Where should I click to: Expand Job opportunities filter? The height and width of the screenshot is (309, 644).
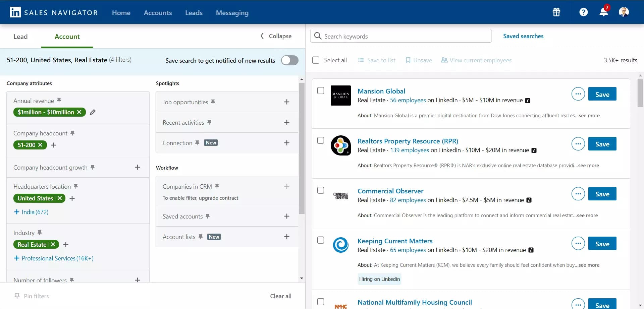point(287,102)
